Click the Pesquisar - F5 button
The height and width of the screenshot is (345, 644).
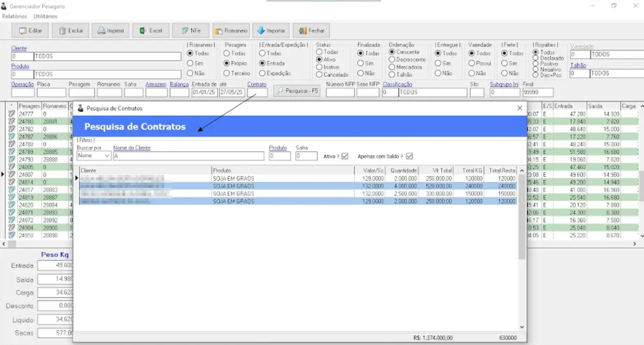(296, 91)
